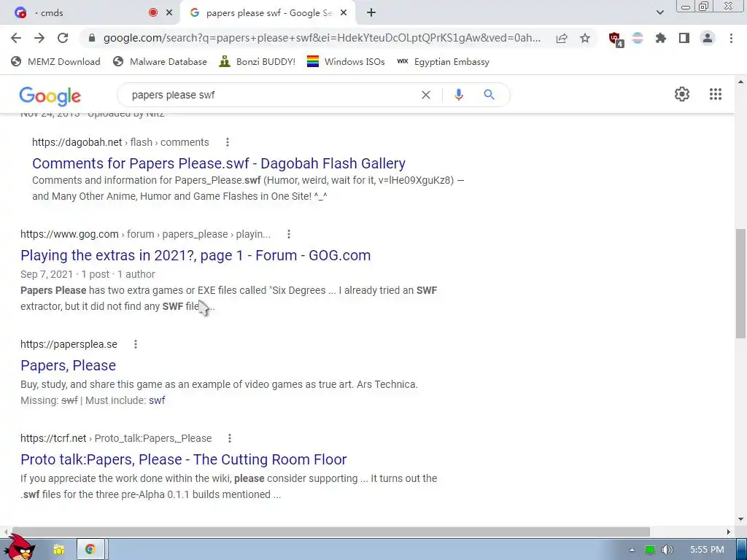Image resolution: width=747 pixels, height=560 pixels.
Task: Open the Egyptian Embassy bookmark
Action: [x=443, y=62]
